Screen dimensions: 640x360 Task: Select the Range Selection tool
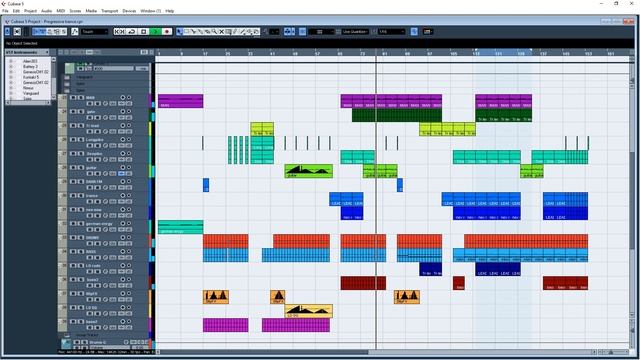tap(187, 31)
